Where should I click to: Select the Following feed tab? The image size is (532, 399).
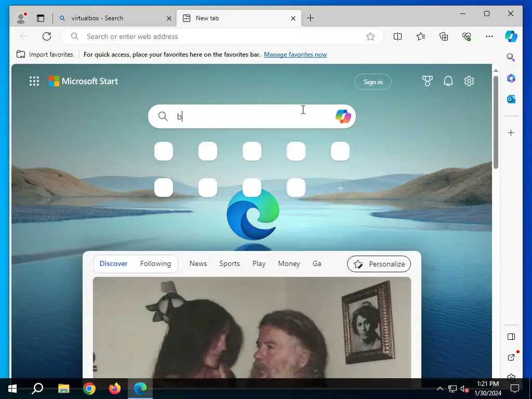[x=155, y=263]
